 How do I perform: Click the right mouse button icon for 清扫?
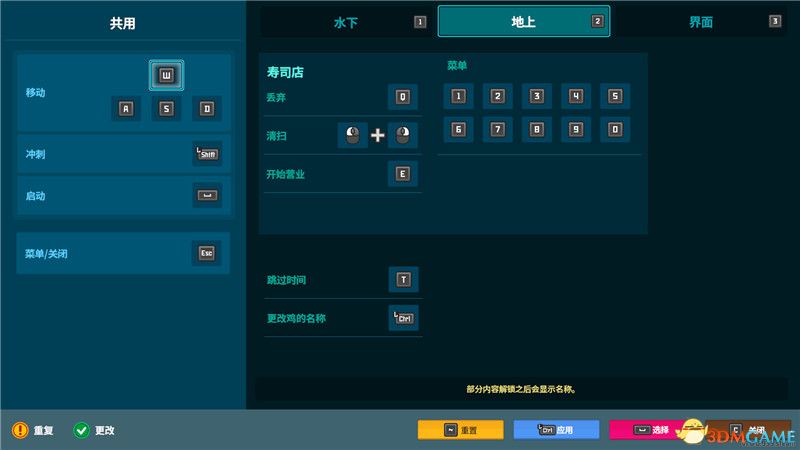point(403,135)
